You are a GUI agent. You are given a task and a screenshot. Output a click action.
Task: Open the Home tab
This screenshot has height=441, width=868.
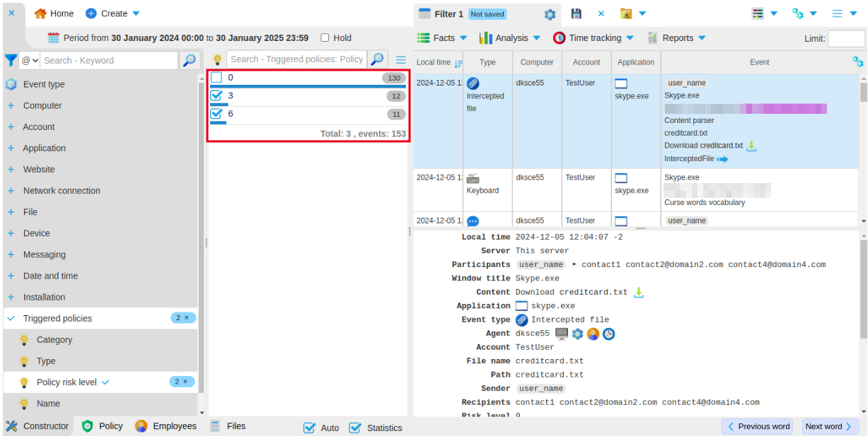pos(54,13)
